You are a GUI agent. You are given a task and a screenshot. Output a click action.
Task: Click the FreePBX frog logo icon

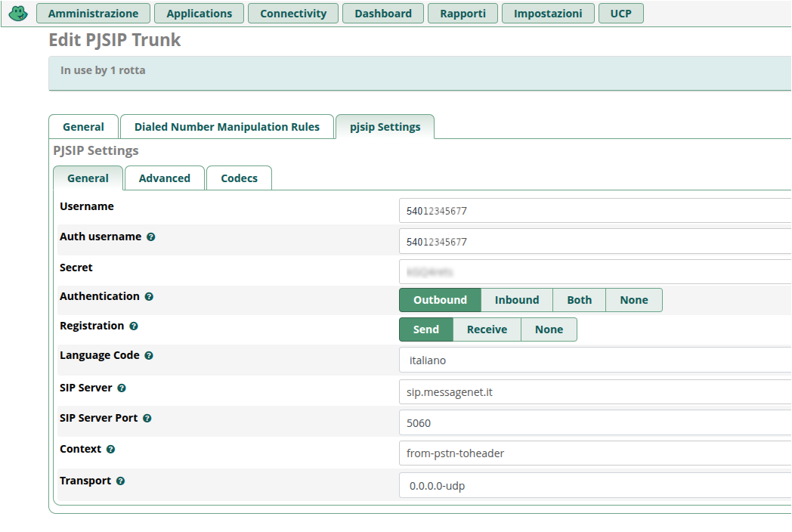pos(18,13)
